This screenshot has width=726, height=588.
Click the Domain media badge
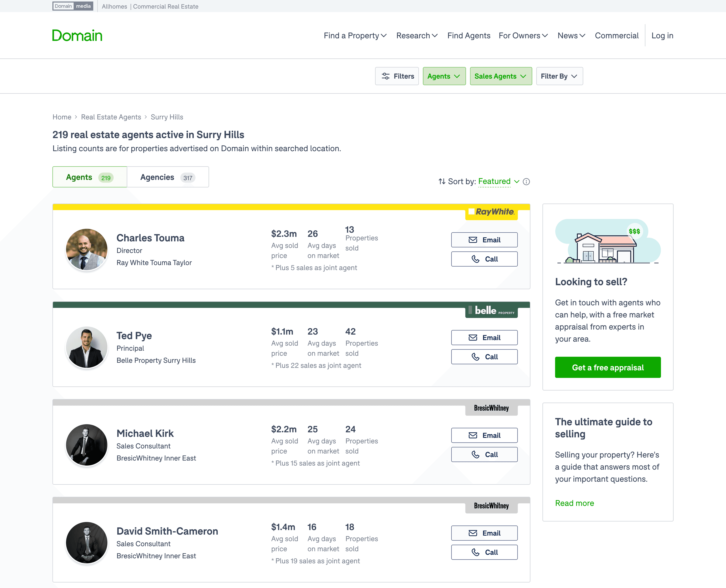[73, 6]
